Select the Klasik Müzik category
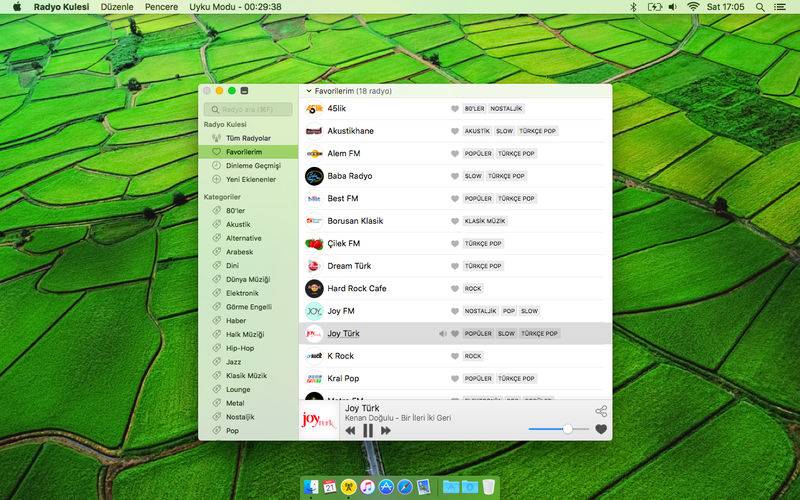 pos(248,376)
